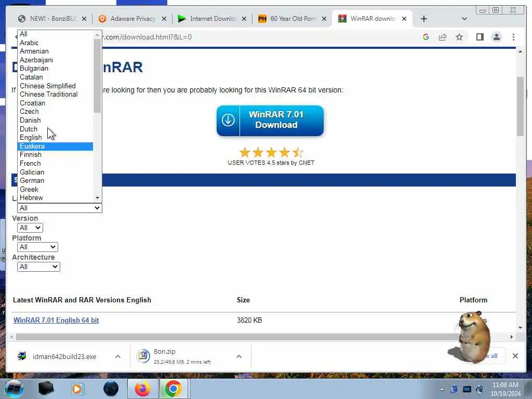
Task: Open the black box taskbar icon
Action: click(46, 389)
